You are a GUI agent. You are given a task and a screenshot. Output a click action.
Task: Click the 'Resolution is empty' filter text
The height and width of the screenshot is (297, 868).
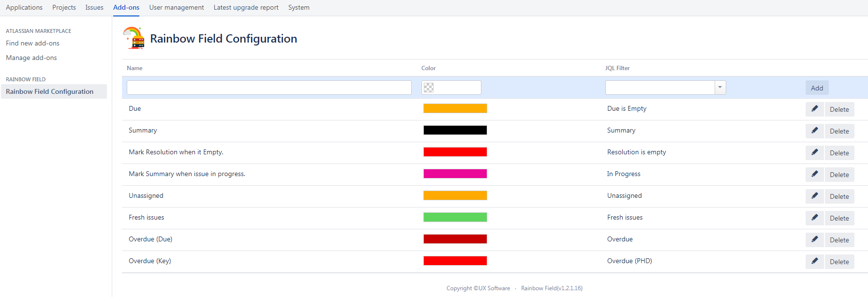coord(637,152)
